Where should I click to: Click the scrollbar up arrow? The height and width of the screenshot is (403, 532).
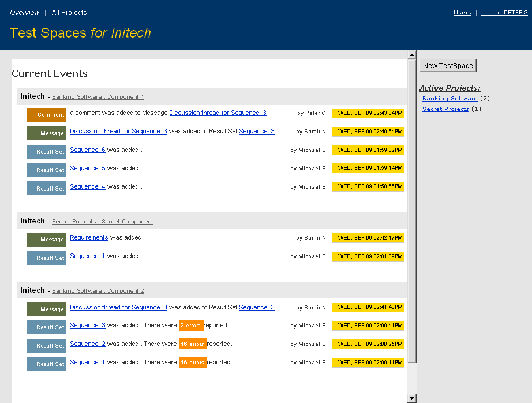411,55
